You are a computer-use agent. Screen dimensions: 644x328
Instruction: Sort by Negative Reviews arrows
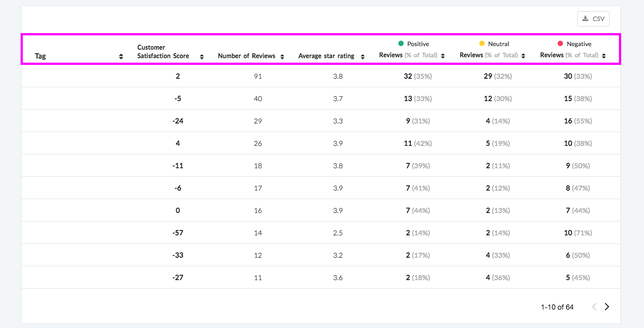pyautogui.click(x=604, y=56)
